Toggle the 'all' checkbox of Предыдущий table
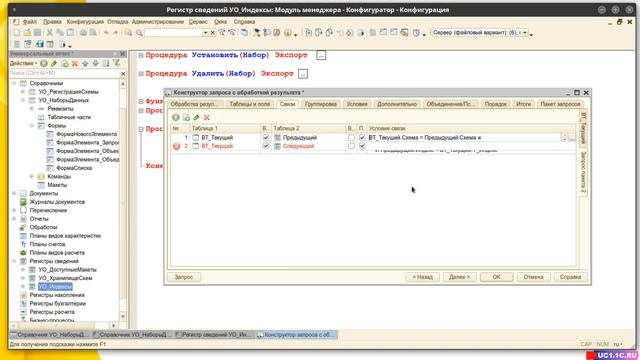This screenshot has height=360, width=640. pos(351,138)
